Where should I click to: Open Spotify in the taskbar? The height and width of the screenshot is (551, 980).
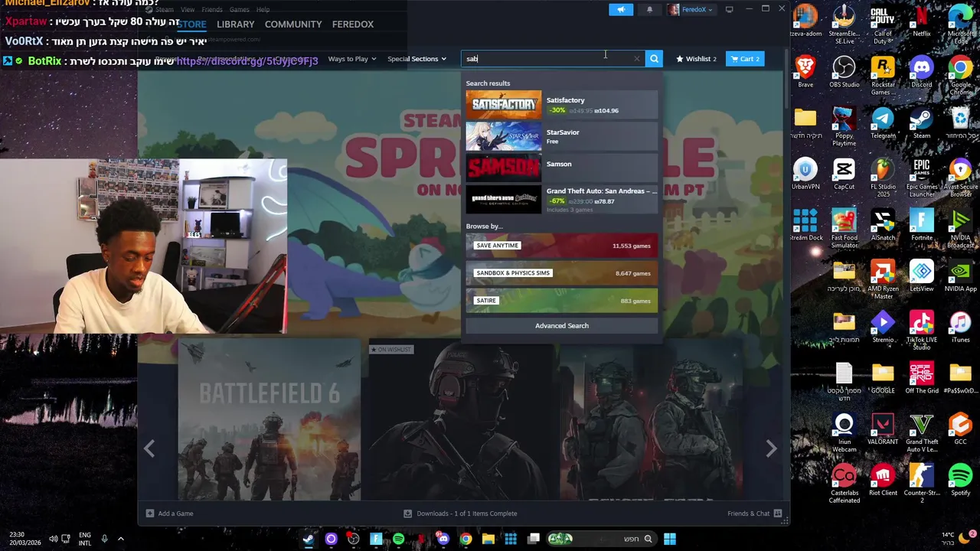(398, 539)
